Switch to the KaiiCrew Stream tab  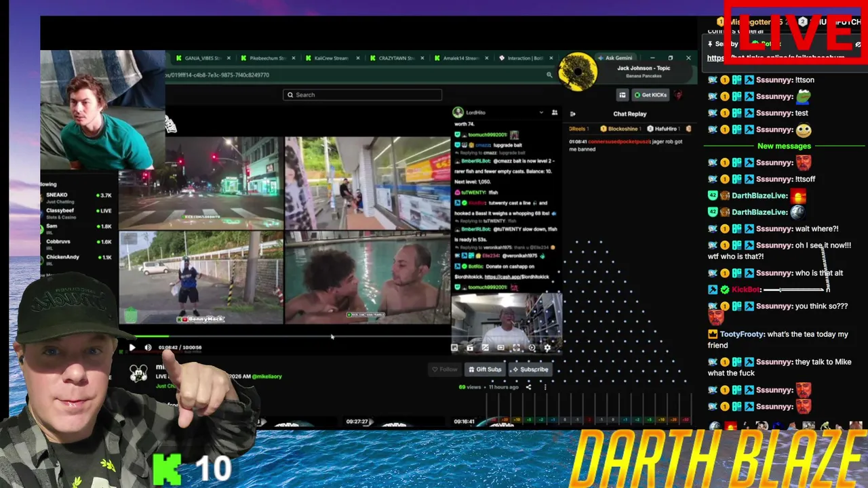click(x=332, y=58)
